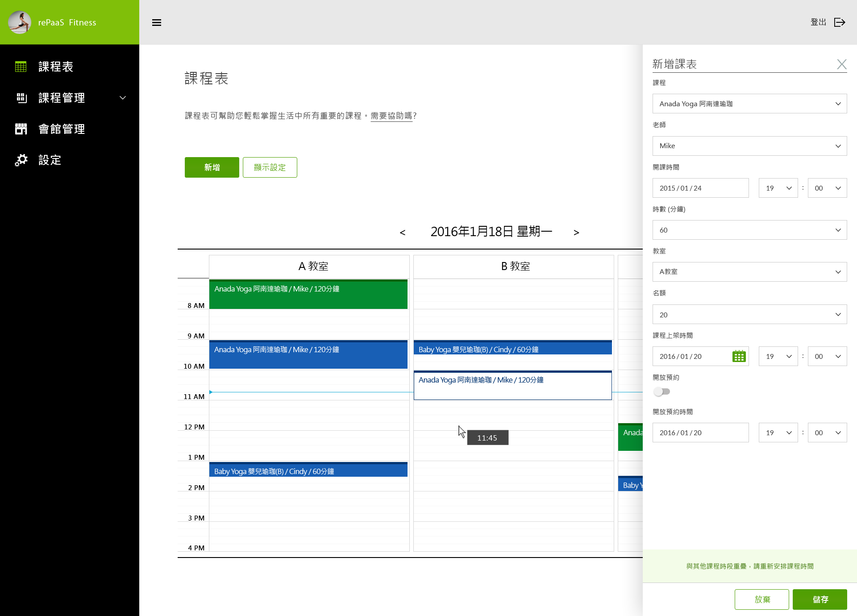Open the 教室 A教室 dropdown
This screenshot has height=616, width=857.
point(749,272)
